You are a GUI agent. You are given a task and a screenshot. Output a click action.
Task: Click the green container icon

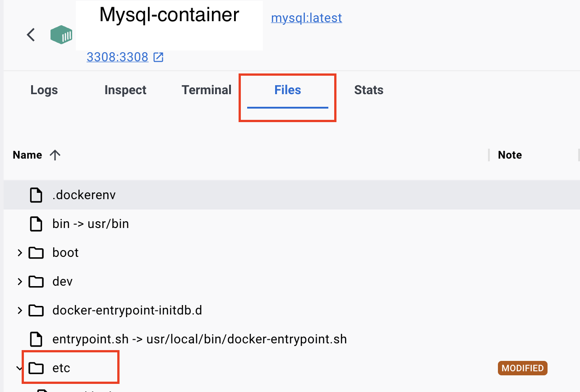pos(61,35)
